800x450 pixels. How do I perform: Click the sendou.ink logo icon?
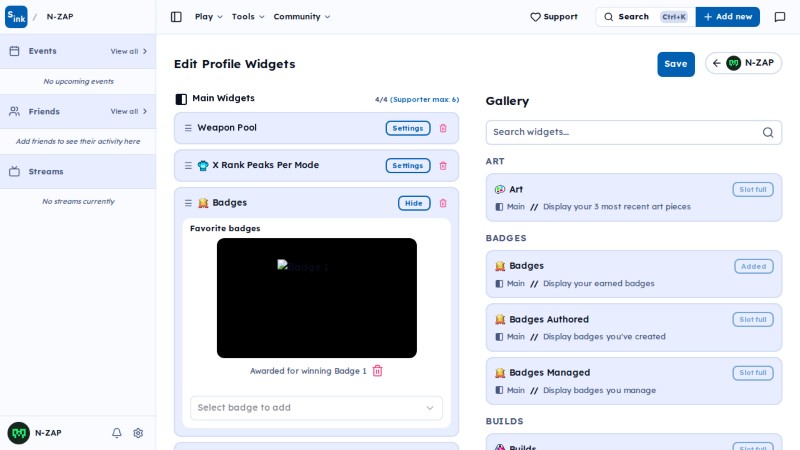(16, 17)
